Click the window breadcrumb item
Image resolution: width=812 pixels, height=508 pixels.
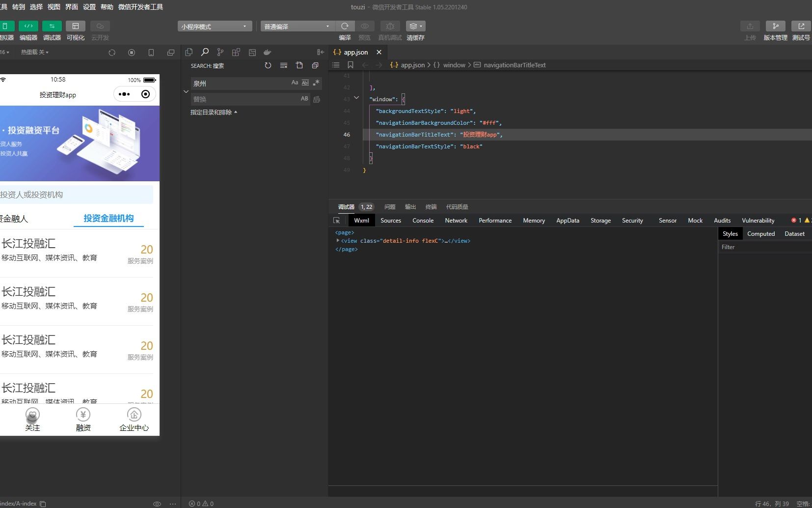click(454, 65)
